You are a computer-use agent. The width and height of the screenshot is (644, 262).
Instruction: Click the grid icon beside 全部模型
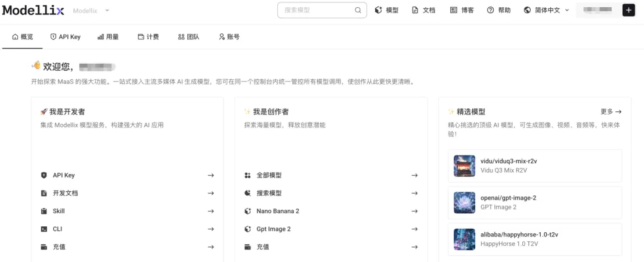(x=247, y=176)
